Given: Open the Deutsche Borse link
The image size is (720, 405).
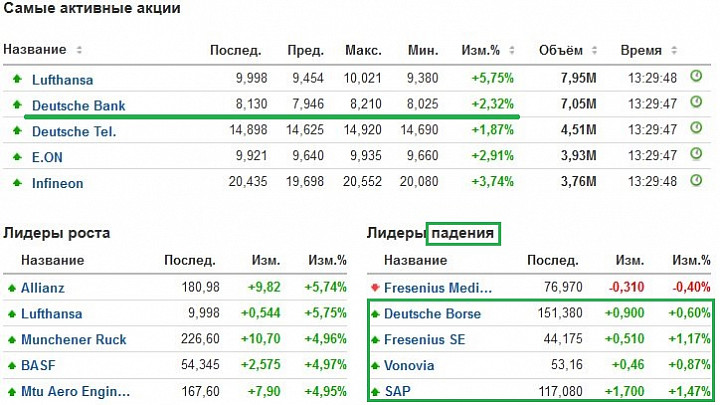Looking at the screenshot, I should (x=432, y=314).
